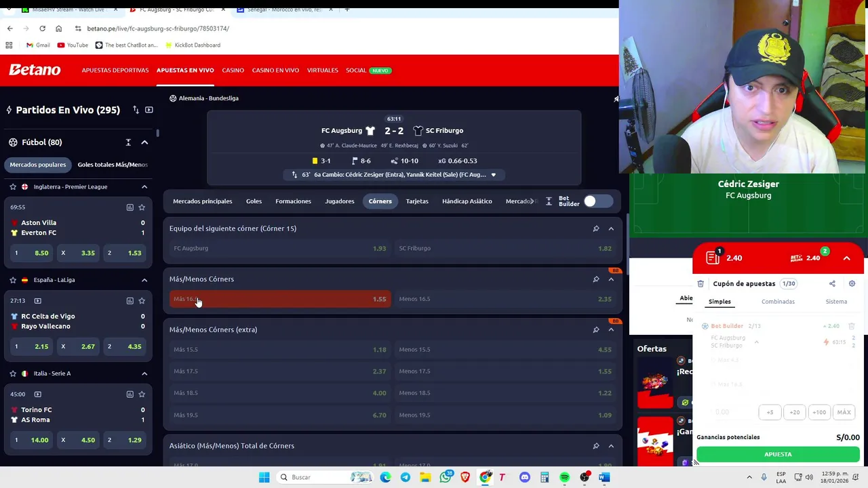Collapse the Italia - Serie A group
868x488 pixels.
click(x=144, y=373)
